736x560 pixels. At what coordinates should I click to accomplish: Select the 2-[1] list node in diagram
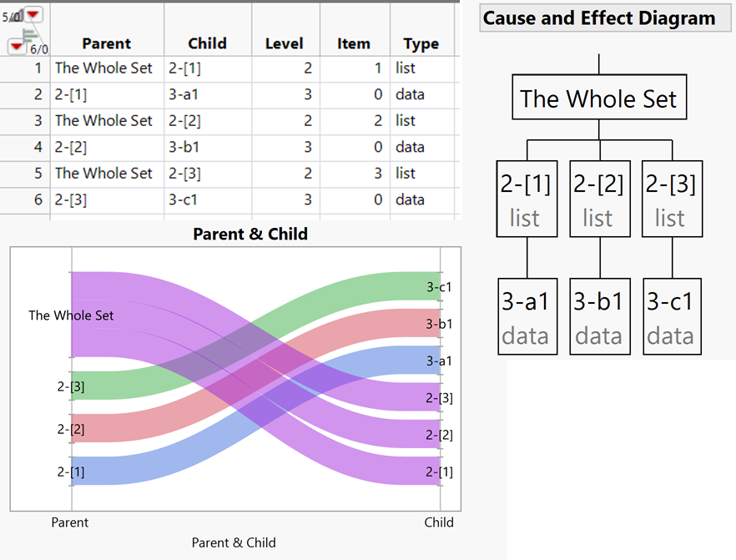[526, 199]
